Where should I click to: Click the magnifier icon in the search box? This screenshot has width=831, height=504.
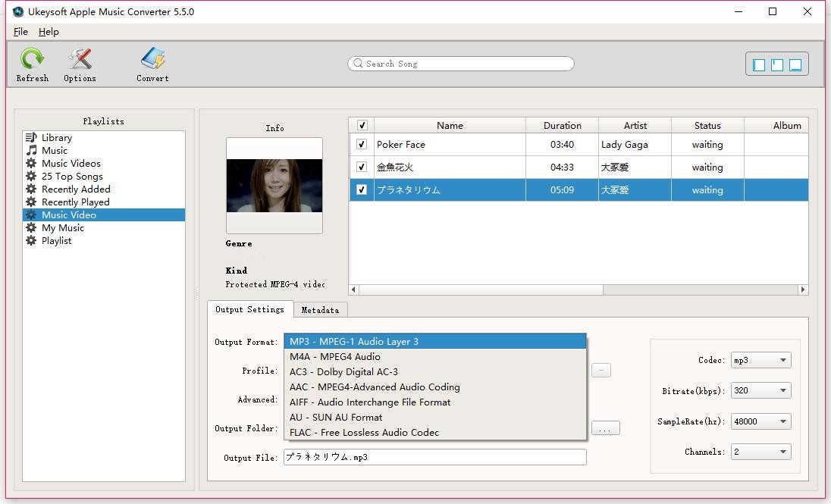[359, 63]
